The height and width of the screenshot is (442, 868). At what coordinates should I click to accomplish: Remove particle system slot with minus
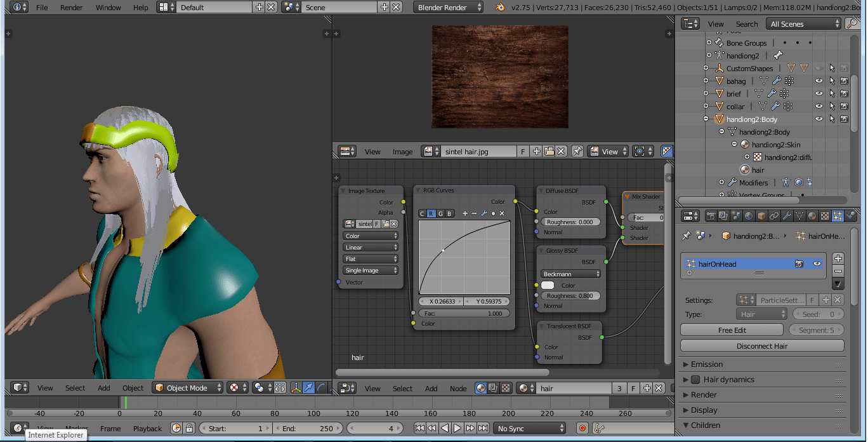click(838, 271)
